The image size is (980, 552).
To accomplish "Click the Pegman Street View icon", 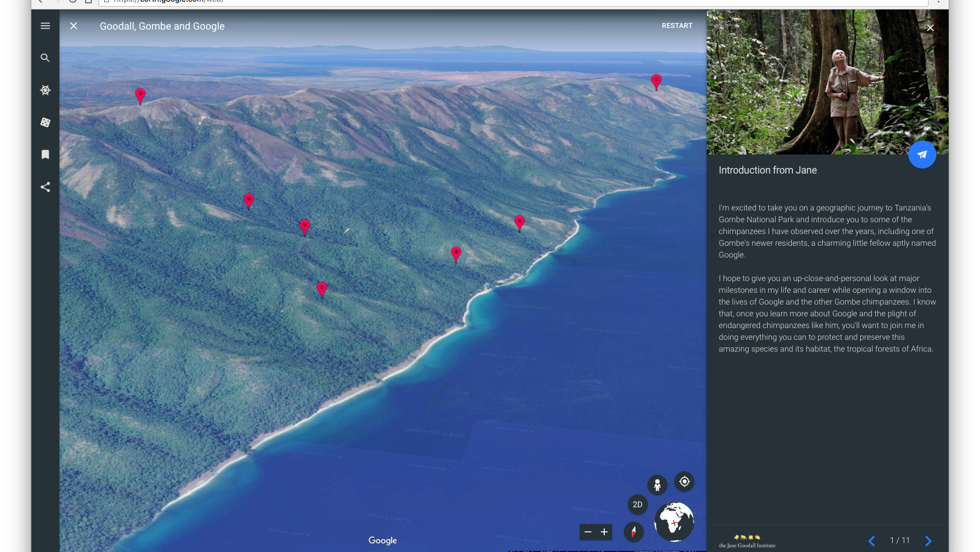I will click(657, 485).
